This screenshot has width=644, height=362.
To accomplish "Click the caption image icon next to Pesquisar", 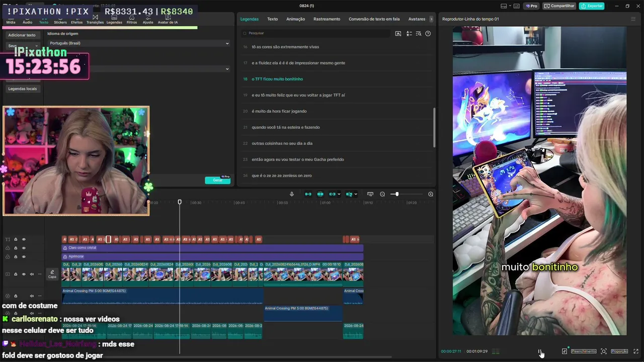I will 398,34.
